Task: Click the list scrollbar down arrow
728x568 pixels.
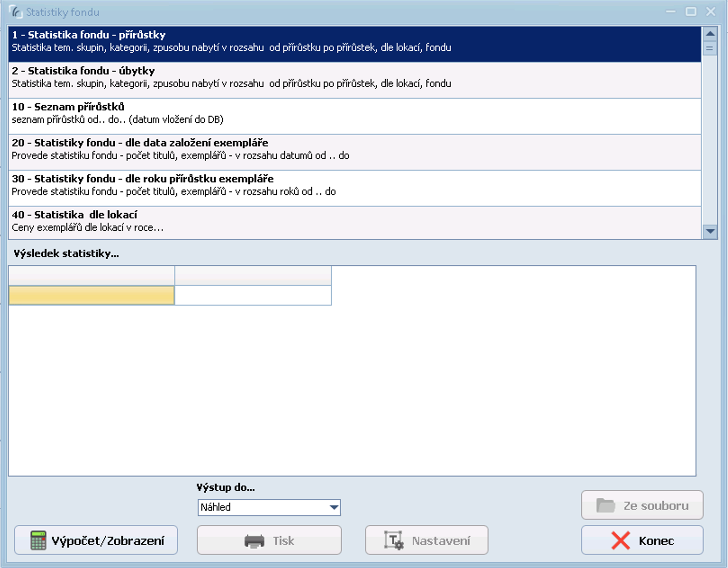Action: tap(710, 231)
